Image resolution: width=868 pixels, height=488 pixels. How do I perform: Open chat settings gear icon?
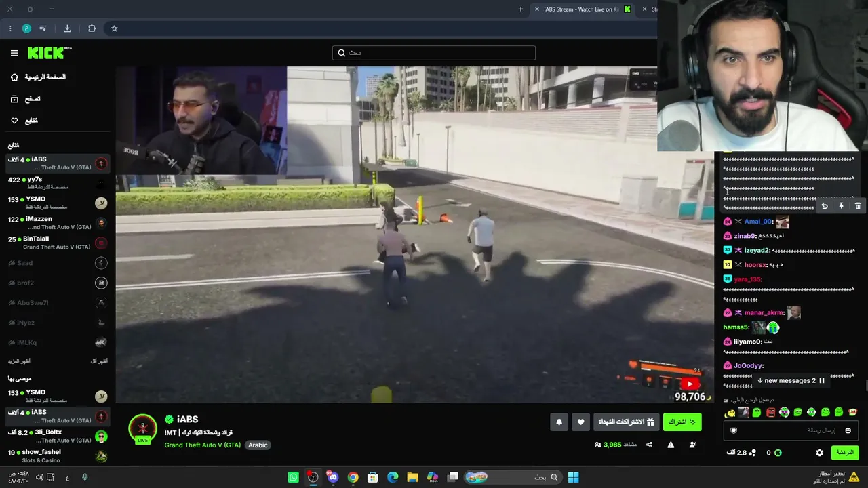coord(819,453)
